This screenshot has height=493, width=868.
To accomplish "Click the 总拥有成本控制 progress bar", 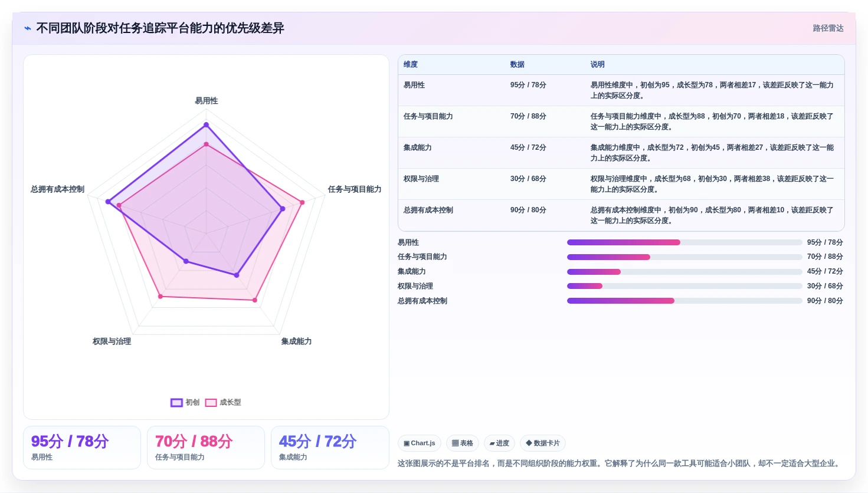I will pyautogui.click(x=684, y=301).
